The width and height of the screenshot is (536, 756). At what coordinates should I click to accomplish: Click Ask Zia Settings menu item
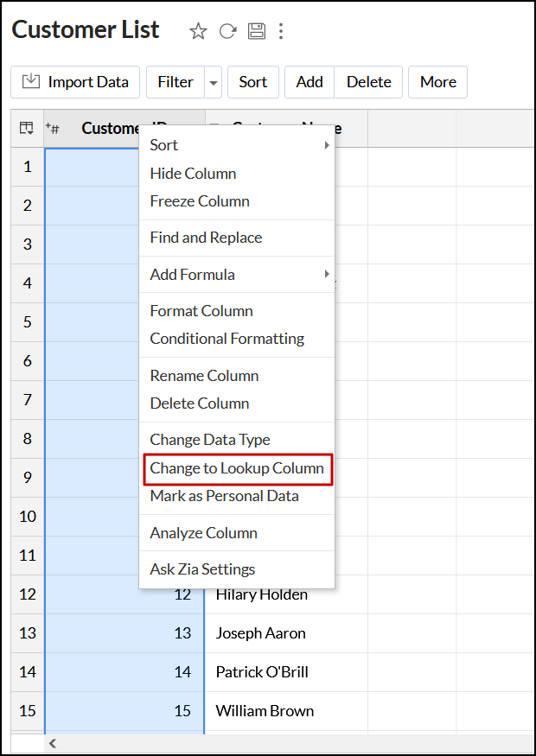tap(202, 569)
